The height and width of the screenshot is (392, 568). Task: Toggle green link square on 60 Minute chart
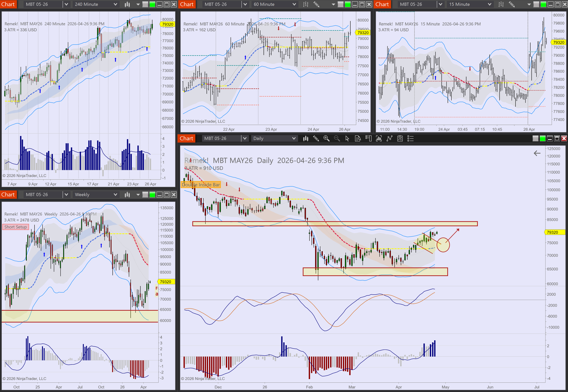tap(348, 4)
